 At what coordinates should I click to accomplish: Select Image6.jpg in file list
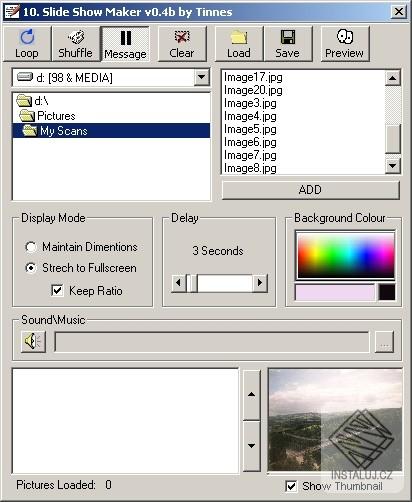[250, 142]
